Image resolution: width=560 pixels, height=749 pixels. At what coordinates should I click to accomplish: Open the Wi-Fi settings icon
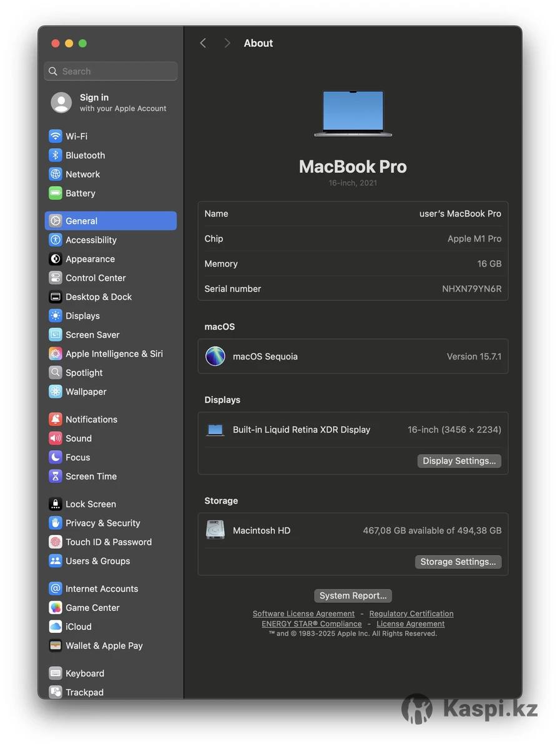click(56, 136)
